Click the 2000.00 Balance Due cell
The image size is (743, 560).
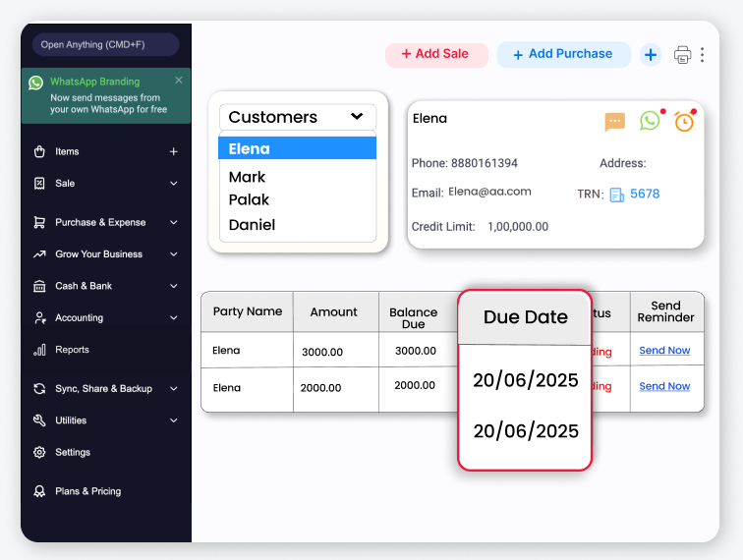tap(415, 386)
